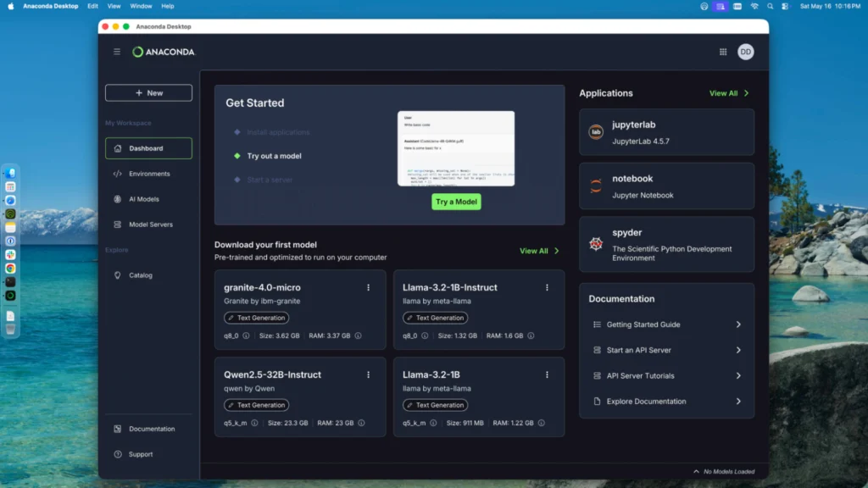The image size is (868, 488).
Task: Open the Llama-3.2-1B-Instruct model title
Action: [449, 288]
